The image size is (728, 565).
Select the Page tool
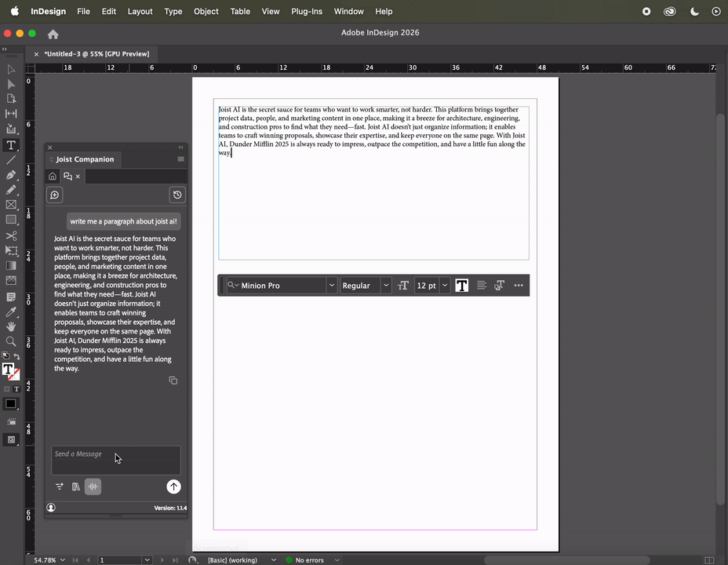[11, 99]
